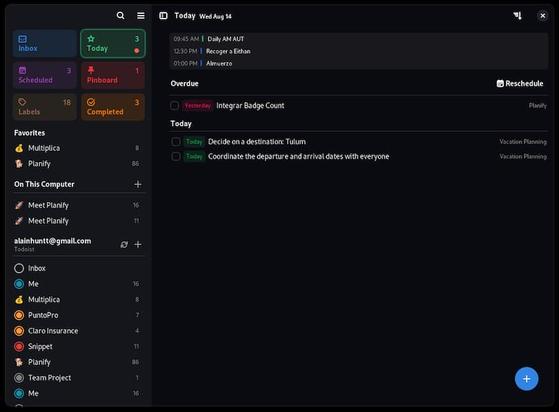This screenshot has width=559, height=412.
Task: Collapse the Favorites section heading
Action: point(30,133)
